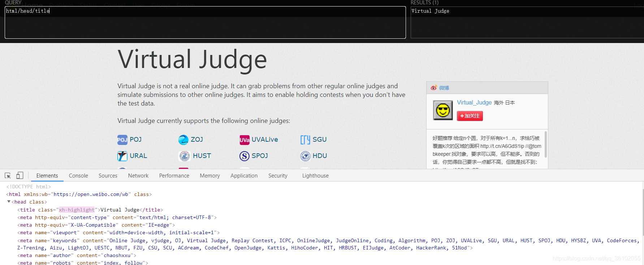Toggle the DevTools device toolbar icon

pyautogui.click(x=20, y=176)
